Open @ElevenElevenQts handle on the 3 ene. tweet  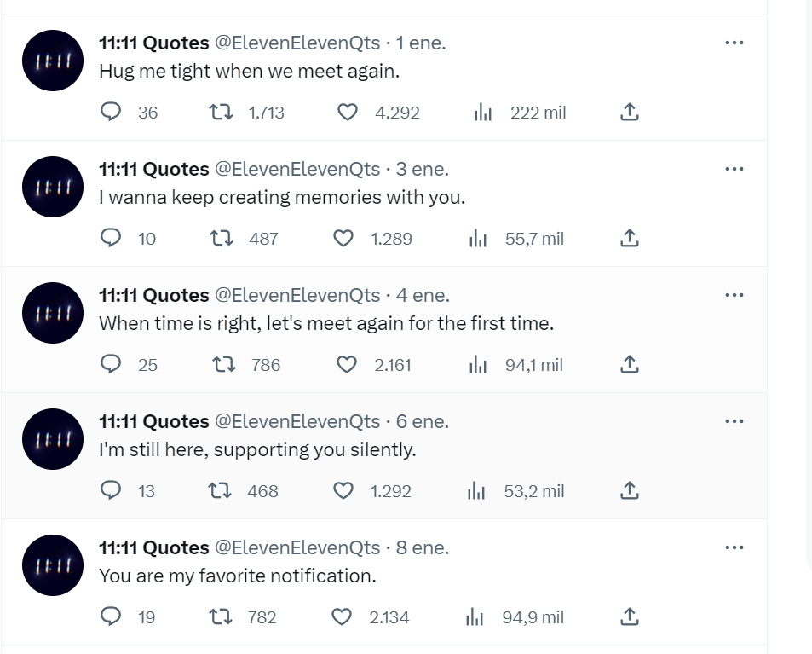pyautogui.click(x=297, y=169)
